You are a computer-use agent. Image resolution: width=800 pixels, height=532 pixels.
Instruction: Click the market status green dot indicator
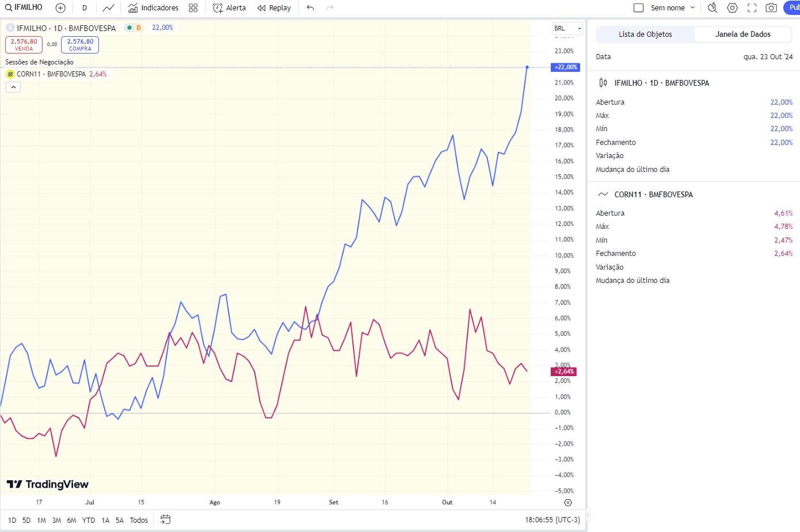tap(129, 28)
